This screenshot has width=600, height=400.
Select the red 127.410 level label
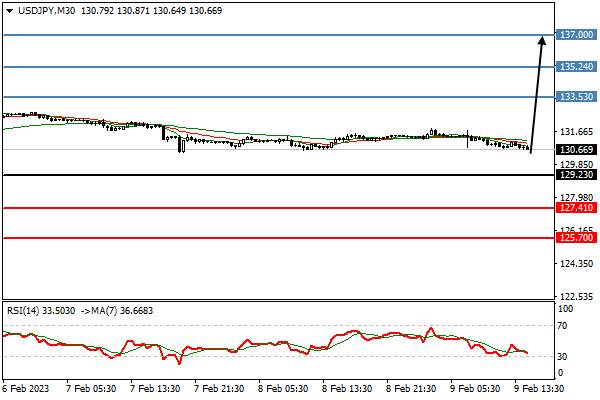pyautogui.click(x=576, y=208)
